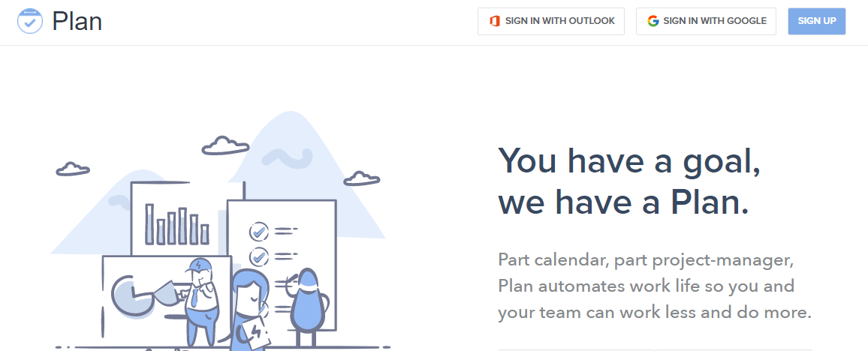Click the cloud above the center mountain

225,145
